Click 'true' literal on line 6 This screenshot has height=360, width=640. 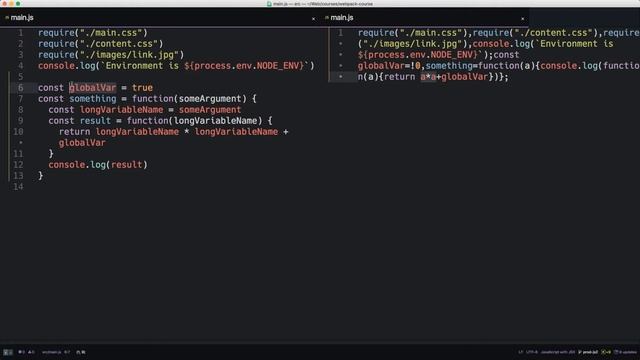click(142, 88)
